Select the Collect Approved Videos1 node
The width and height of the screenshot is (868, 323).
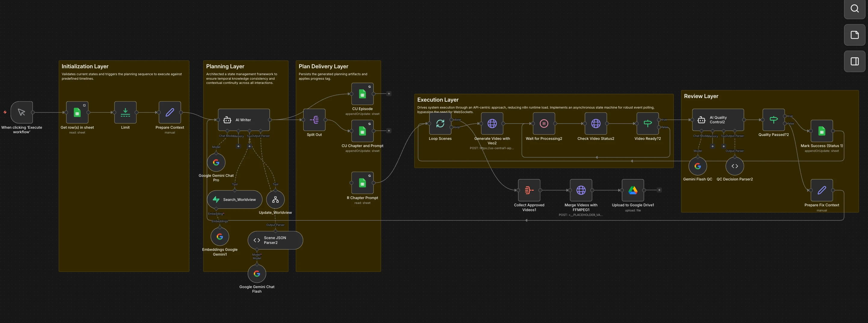click(x=529, y=190)
